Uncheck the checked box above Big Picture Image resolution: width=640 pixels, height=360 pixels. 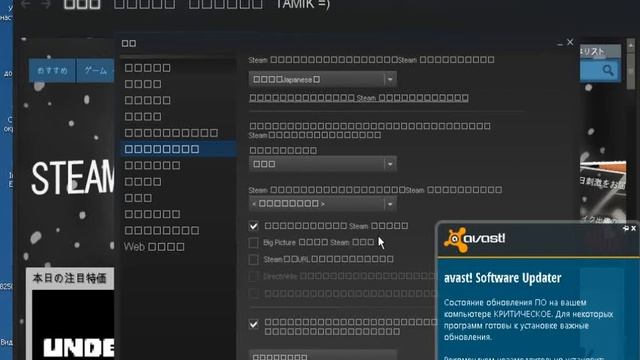click(253, 226)
